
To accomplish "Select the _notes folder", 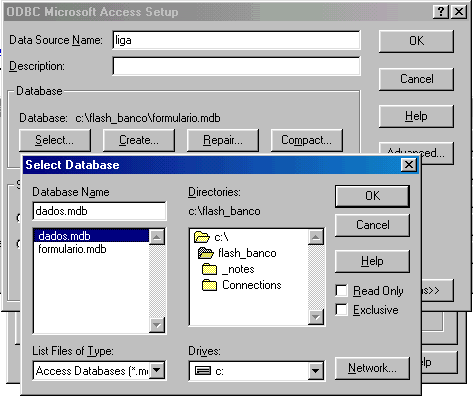I will click(228, 269).
